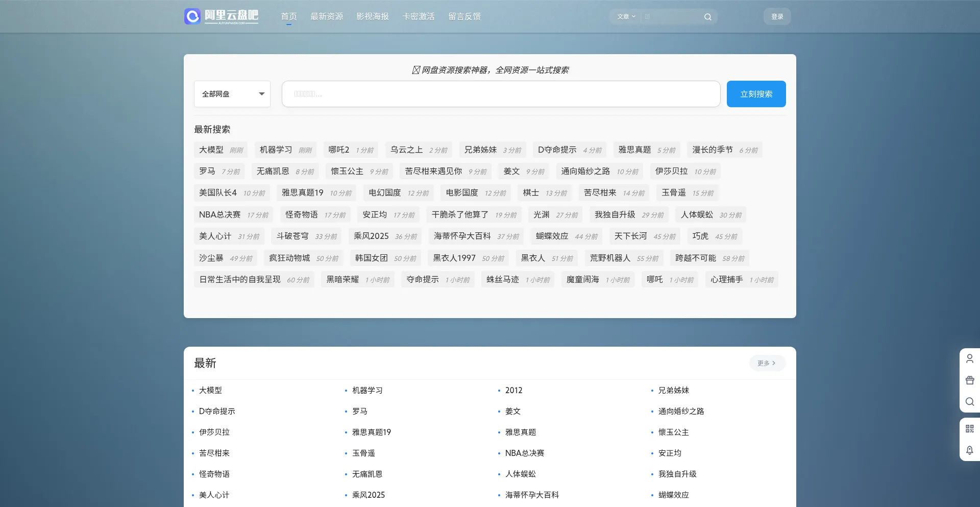Open 怪奇物语 in the 最新 list
This screenshot has width=980, height=507.
[214, 474]
